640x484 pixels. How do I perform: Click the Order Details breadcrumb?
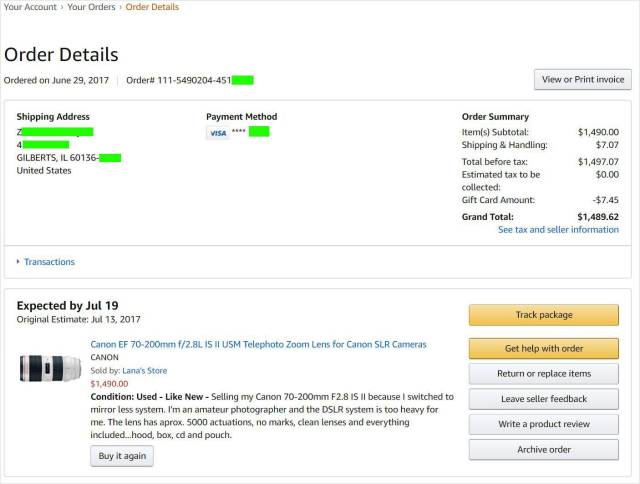[x=152, y=7]
